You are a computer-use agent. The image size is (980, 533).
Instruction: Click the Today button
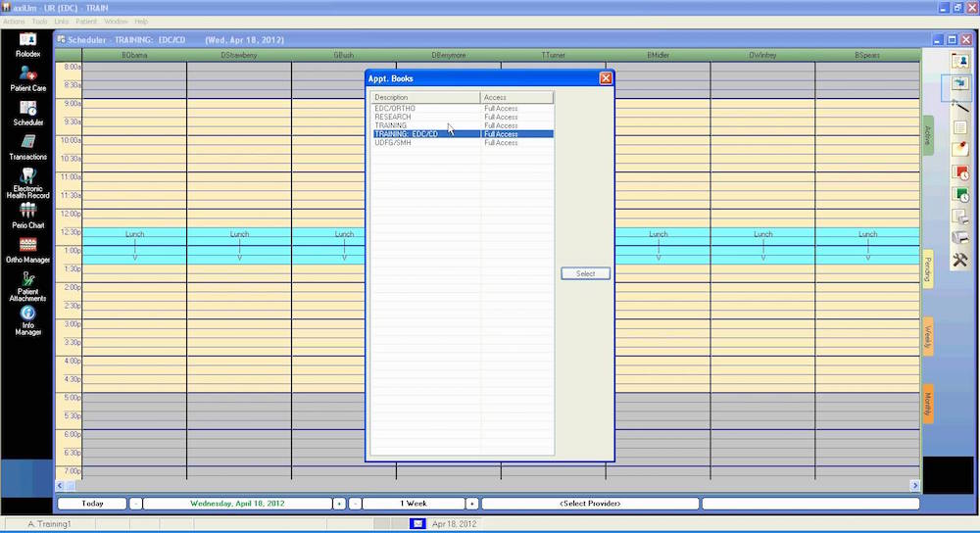(x=92, y=504)
